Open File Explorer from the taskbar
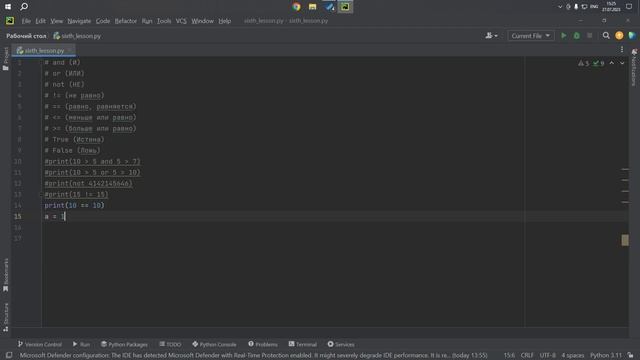Viewport: 640px width, 360px height. (x=313, y=7)
